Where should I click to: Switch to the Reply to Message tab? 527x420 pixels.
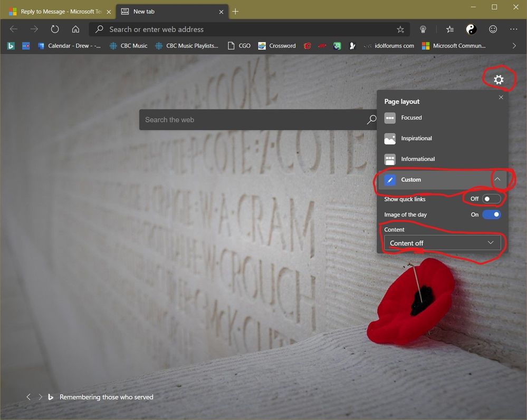pos(61,12)
